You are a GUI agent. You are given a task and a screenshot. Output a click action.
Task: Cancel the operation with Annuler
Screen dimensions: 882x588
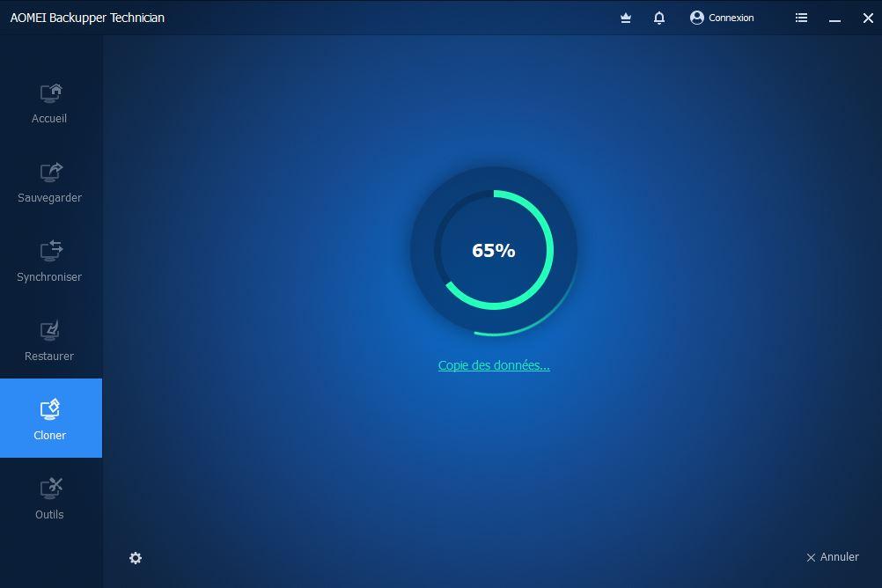click(x=833, y=557)
